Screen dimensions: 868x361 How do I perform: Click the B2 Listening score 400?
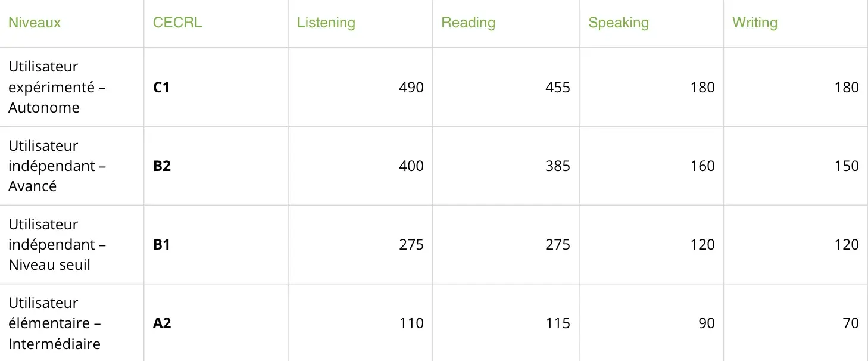tap(411, 166)
